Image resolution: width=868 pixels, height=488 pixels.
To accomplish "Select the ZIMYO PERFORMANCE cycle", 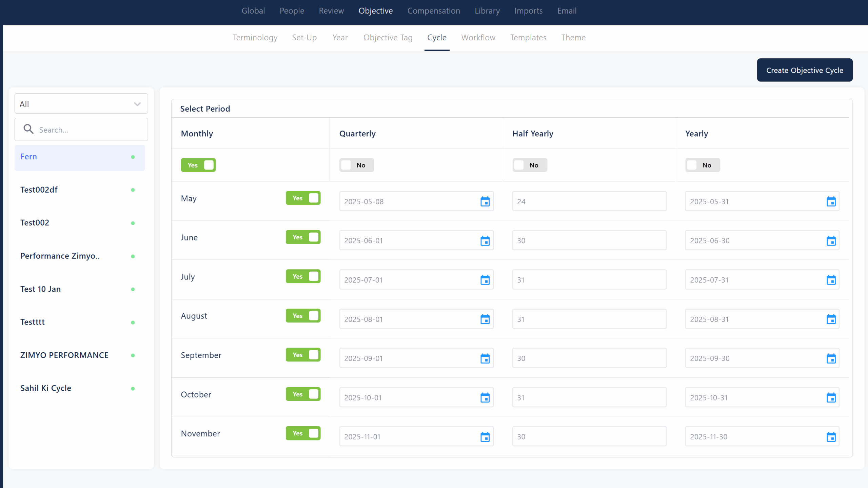I will pyautogui.click(x=64, y=355).
